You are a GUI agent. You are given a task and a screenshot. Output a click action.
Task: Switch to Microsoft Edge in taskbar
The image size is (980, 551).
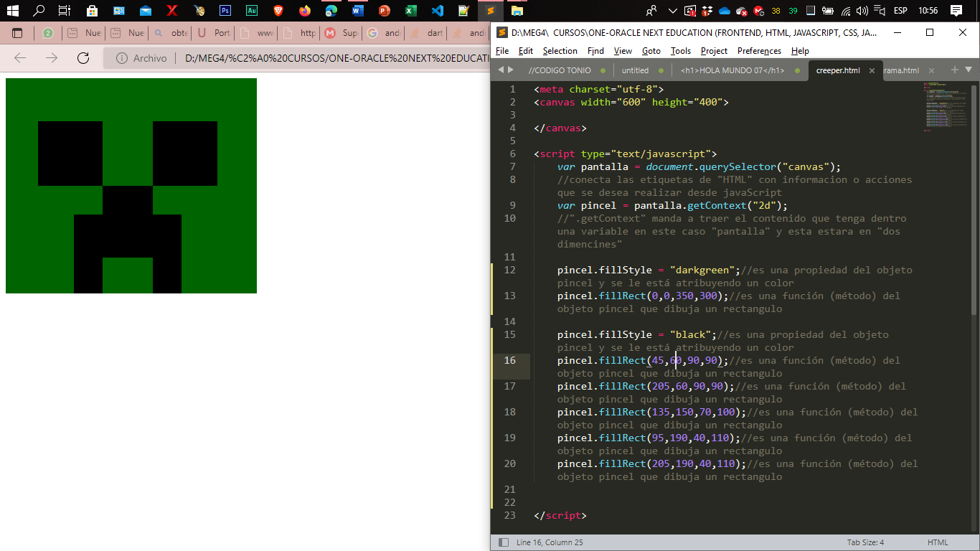click(331, 11)
